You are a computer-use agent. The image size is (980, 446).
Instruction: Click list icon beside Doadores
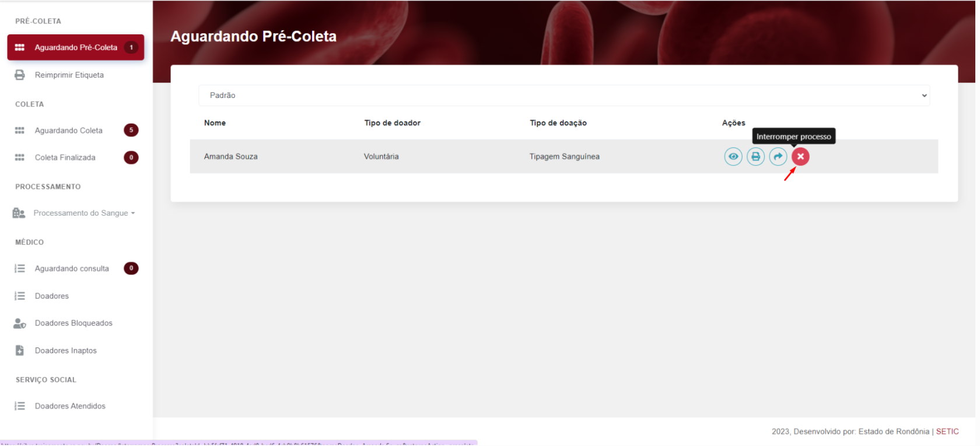pyautogui.click(x=20, y=296)
